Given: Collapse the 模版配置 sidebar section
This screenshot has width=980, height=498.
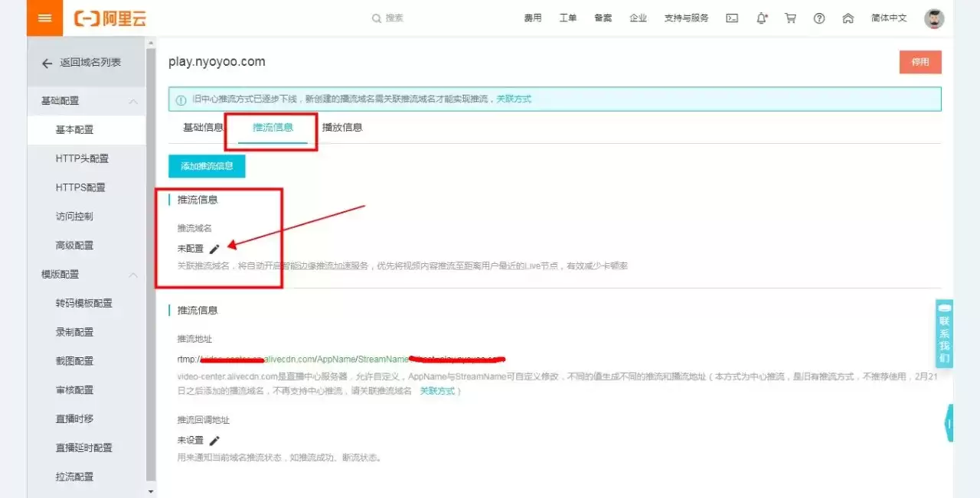Looking at the screenshot, I should click(133, 275).
